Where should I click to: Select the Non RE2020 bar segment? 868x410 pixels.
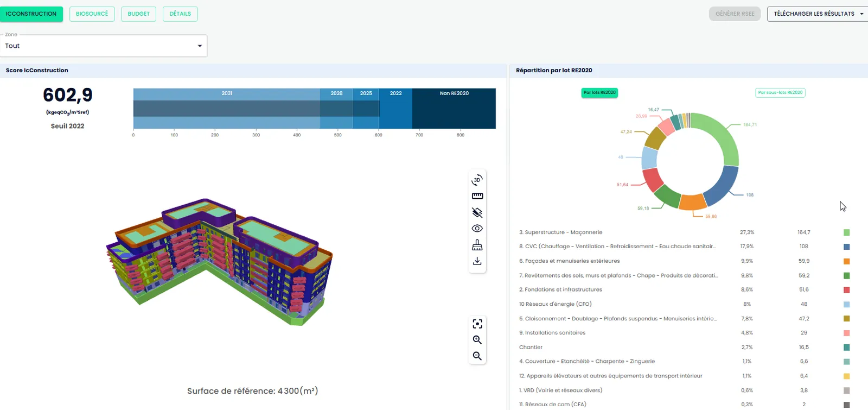(454, 109)
